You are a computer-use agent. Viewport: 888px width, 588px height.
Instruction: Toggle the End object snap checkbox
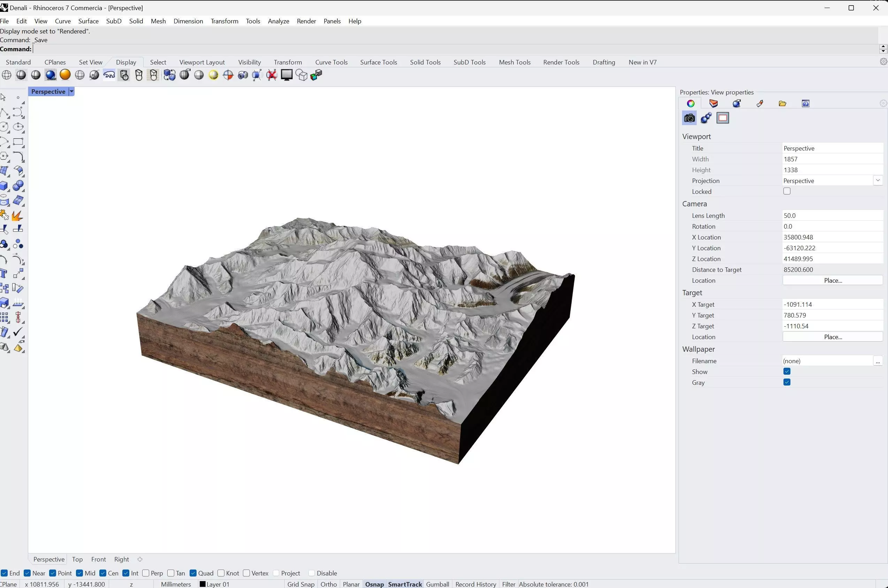click(x=4, y=573)
